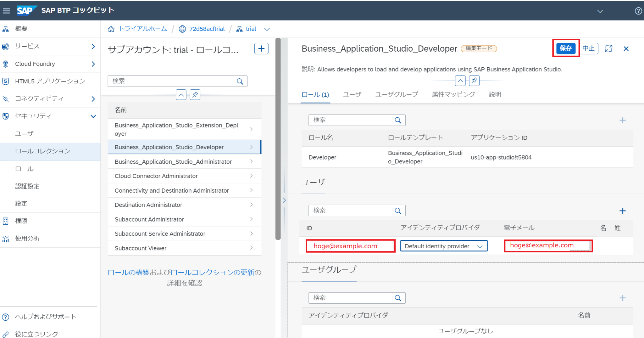
Task: Expand the Cloud Foundry sidebar section
Action: [93, 64]
